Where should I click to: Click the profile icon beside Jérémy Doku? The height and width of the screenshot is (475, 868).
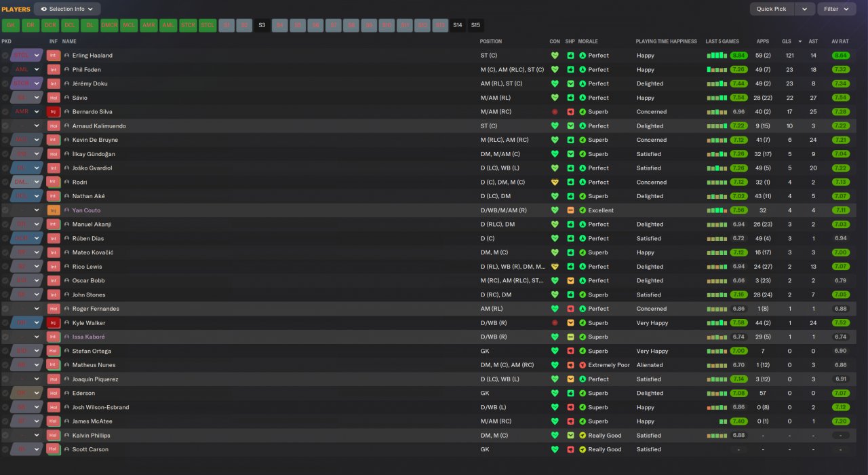coord(67,84)
